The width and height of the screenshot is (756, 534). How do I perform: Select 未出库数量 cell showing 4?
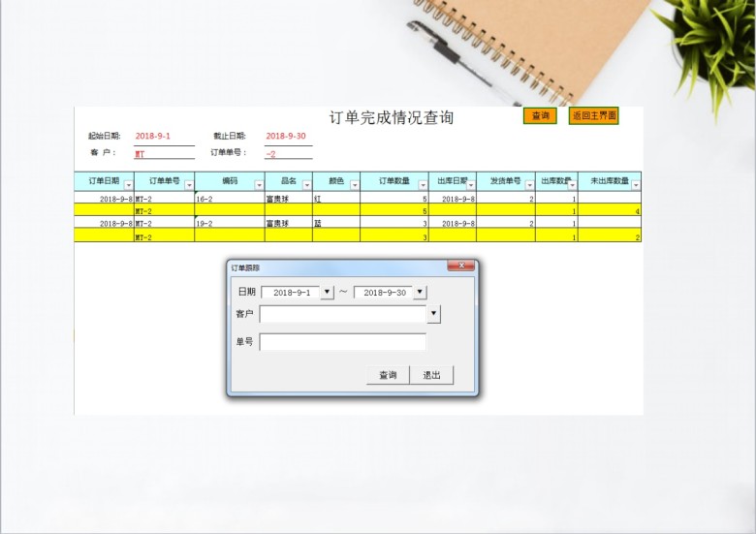point(610,209)
